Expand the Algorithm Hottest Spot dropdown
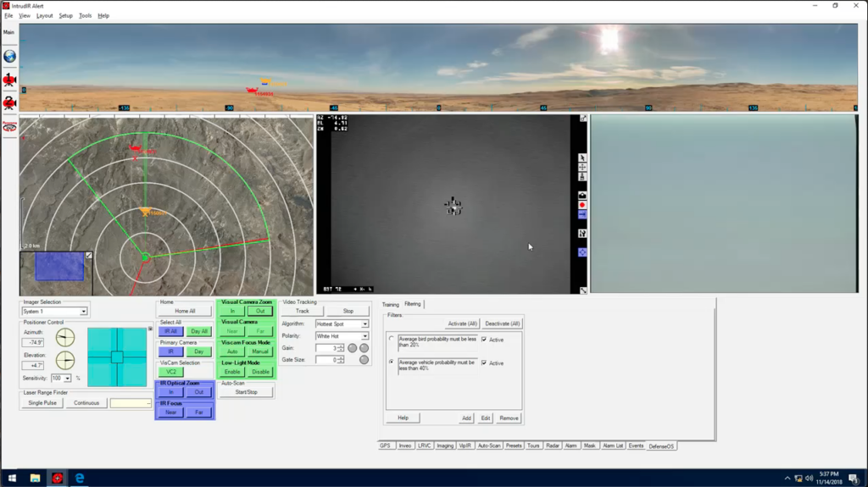This screenshot has height=487, width=868. pos(365,324)
